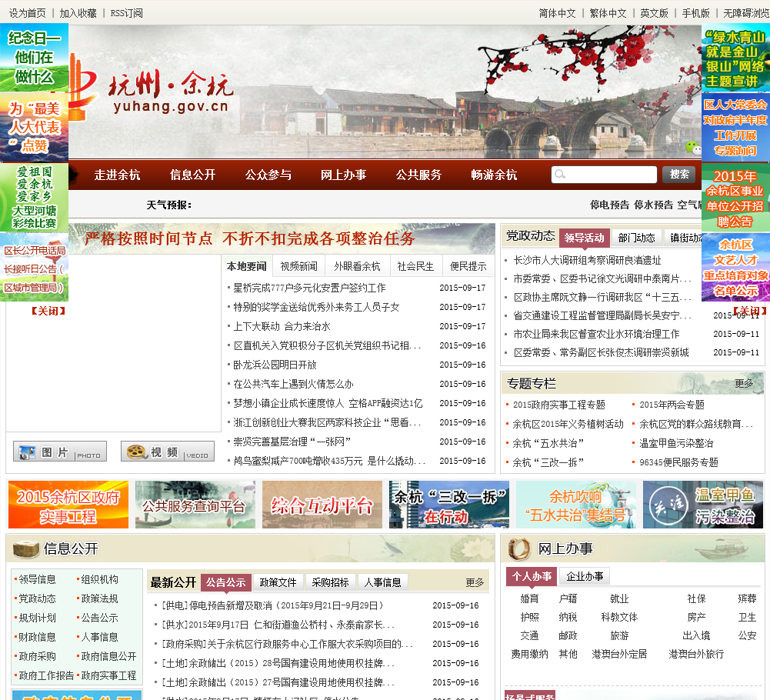Viewport: 770px width, 700px height.
Task: Open the 余杭三改一拆在行动 banner
Action: coord(448,505)
